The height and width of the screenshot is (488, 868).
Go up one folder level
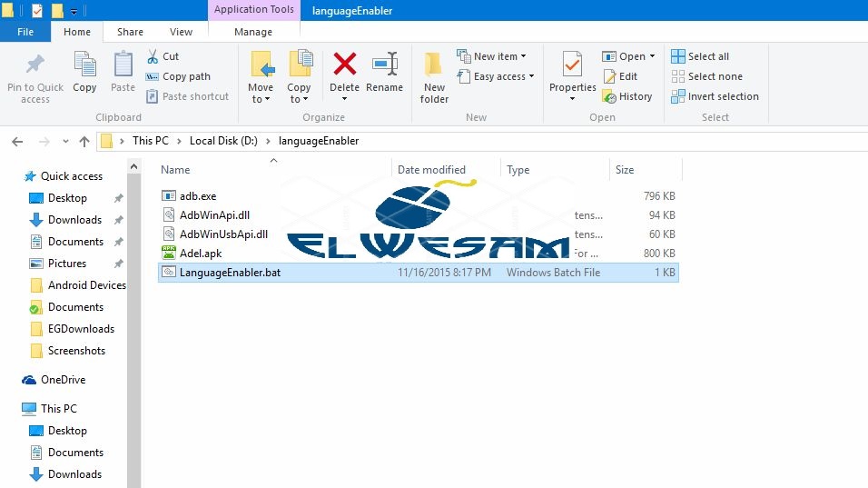click(x=84, y=142)
